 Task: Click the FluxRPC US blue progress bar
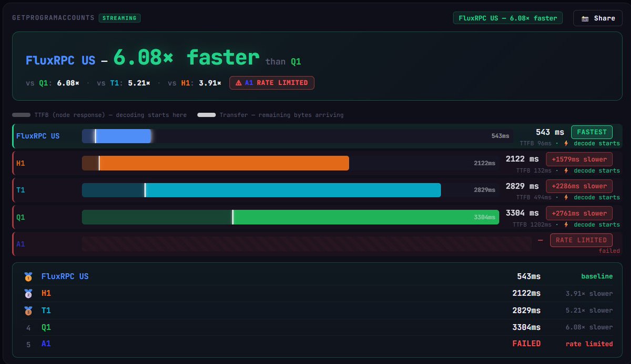[x=117, y=136]
